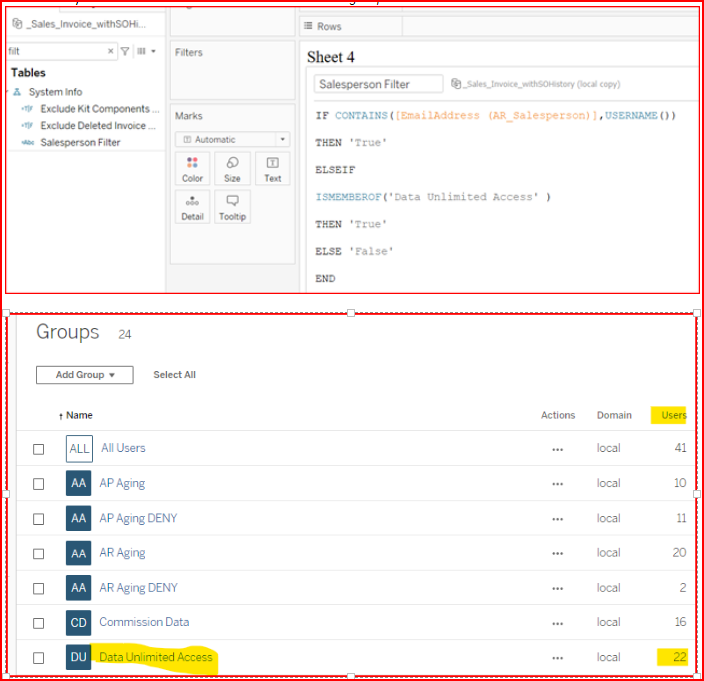The image size is (704, 681).
Task: Open the Text marks card
Action: click(272, 168)
